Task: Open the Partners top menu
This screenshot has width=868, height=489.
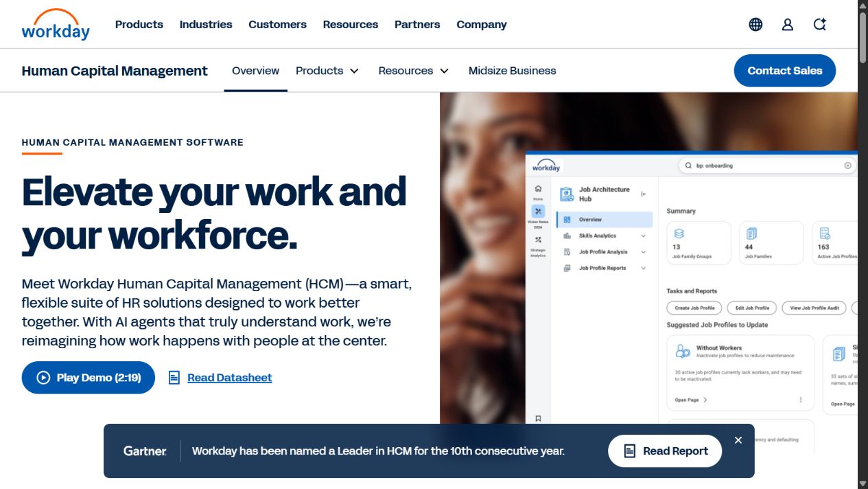Action: (x=417, y=25)
